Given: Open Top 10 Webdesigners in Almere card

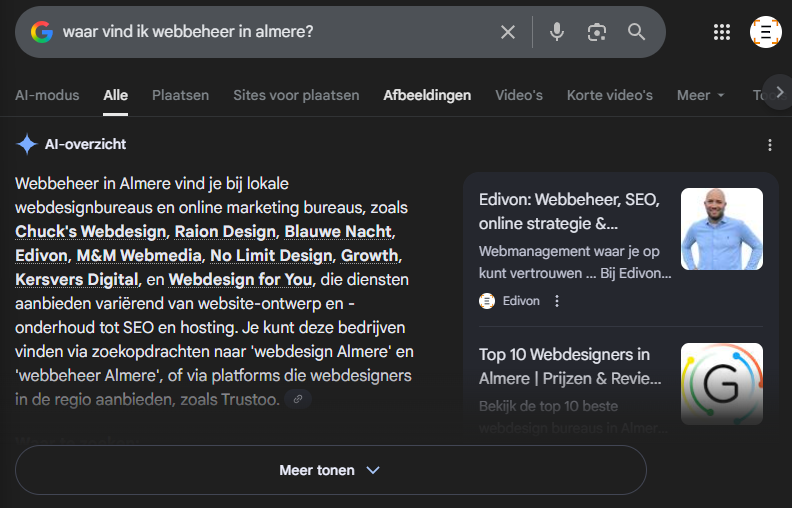Looking at the screenshot, I should point(570,366).
